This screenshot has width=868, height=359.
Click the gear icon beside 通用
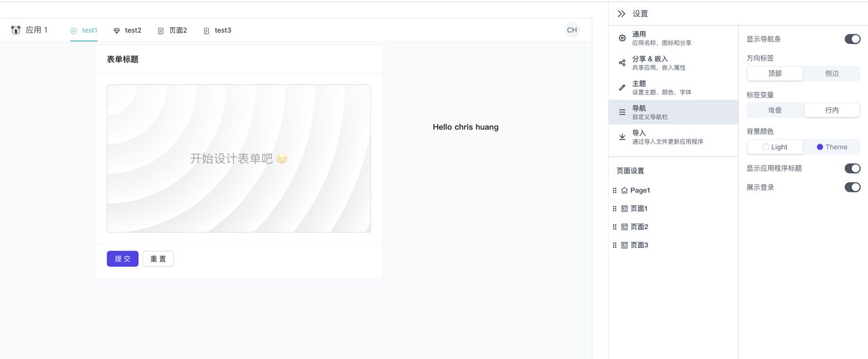click(x=623, y=38)
